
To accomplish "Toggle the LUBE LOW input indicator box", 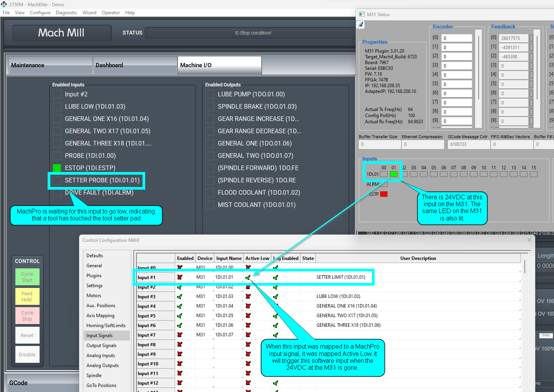I will point(57,107).
